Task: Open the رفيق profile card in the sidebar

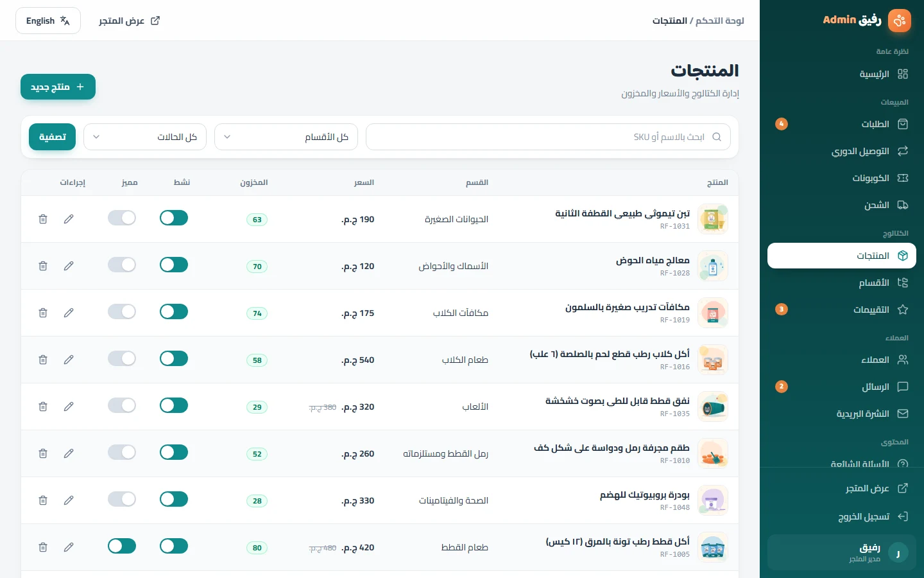Action: coord(842,552)
